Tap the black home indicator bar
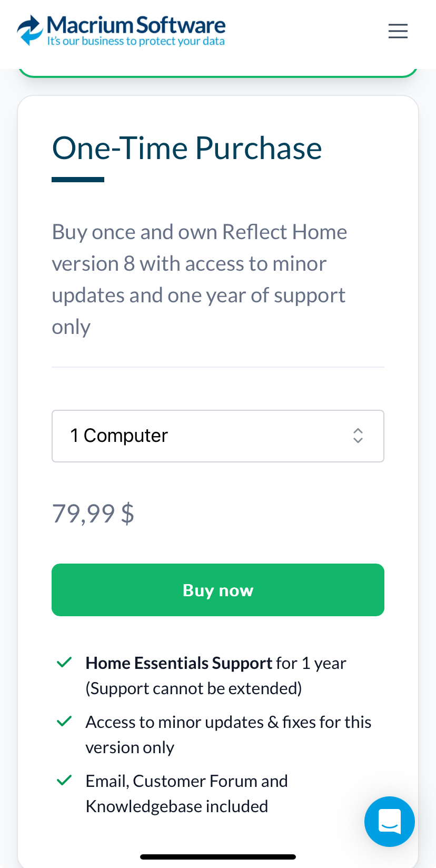This screenshot has width=436, height=868. tap(218, 857)
